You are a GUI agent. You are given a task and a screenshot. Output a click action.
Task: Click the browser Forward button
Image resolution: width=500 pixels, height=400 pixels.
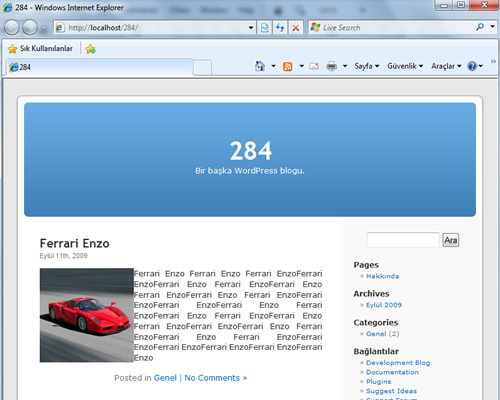tap(30, 27)
